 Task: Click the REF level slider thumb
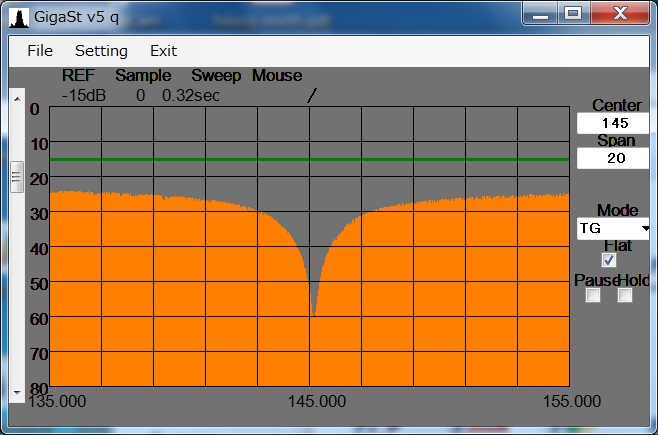16,176
